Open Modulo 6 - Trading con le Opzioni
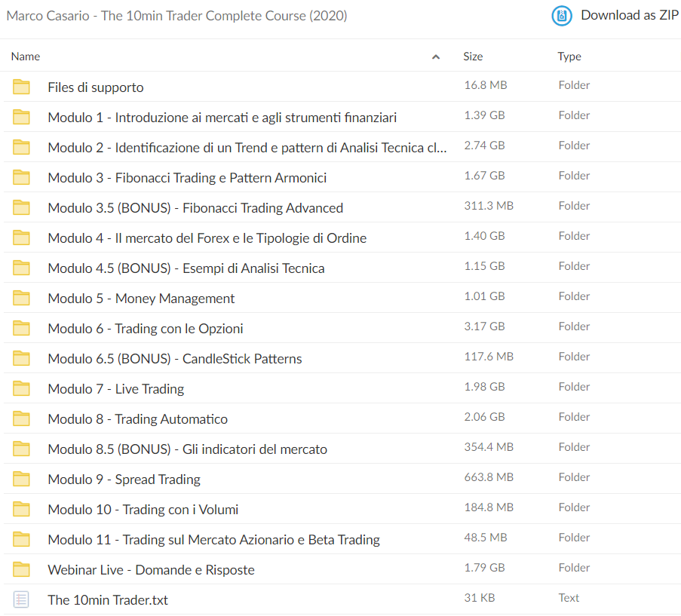Screen dimensions: 681x616 pos(146,329)
